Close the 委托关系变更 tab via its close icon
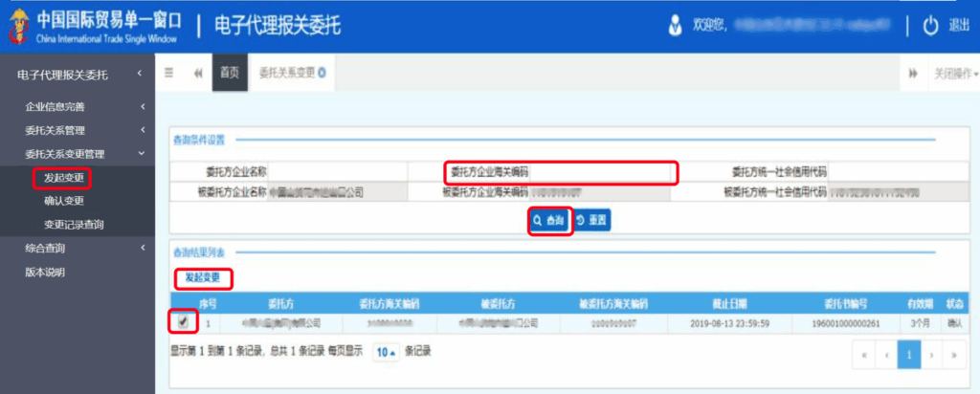This screenshot has height=394, width=980. coord(322,73)
